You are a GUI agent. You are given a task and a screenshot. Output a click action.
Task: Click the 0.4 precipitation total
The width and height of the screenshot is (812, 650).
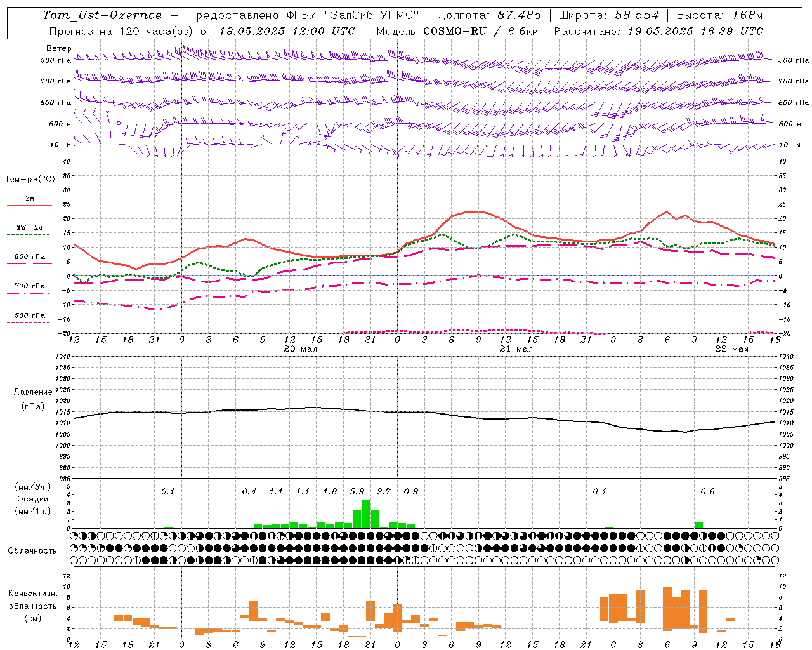249,492
